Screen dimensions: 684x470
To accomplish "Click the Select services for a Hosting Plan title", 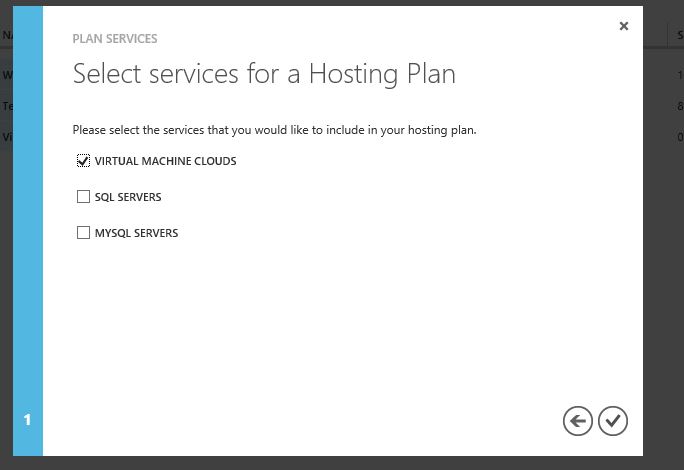I will pos(264,74).
